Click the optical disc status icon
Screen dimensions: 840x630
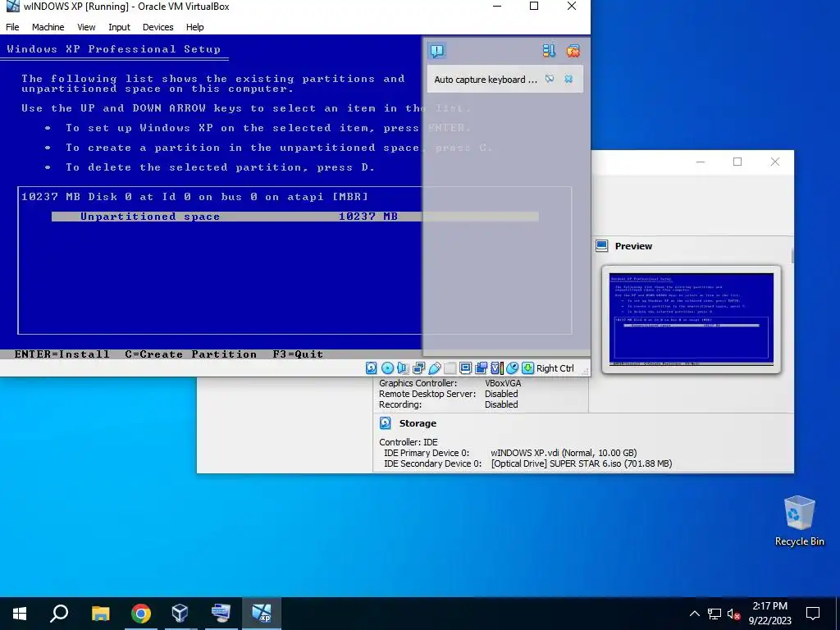387,368
